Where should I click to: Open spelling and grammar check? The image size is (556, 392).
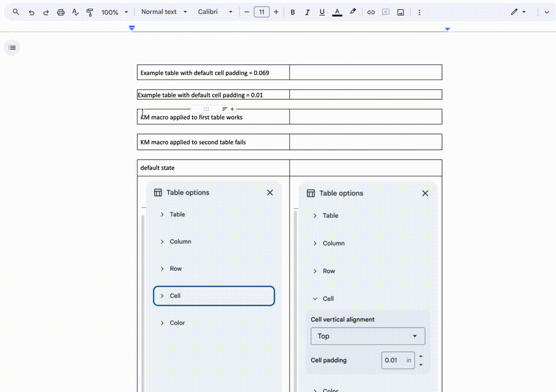[76, 12]
